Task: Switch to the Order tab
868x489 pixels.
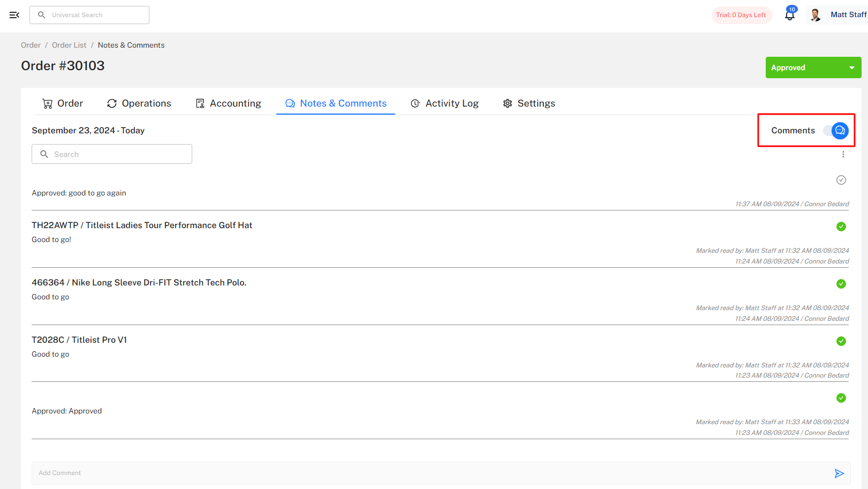Action: coord(63,103)
